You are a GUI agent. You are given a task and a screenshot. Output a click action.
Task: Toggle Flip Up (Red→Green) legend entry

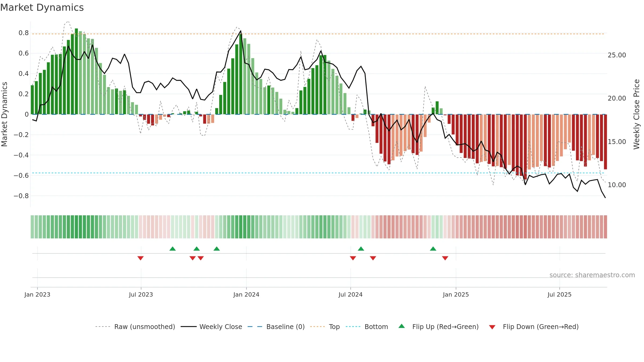[x=438, y=327]
